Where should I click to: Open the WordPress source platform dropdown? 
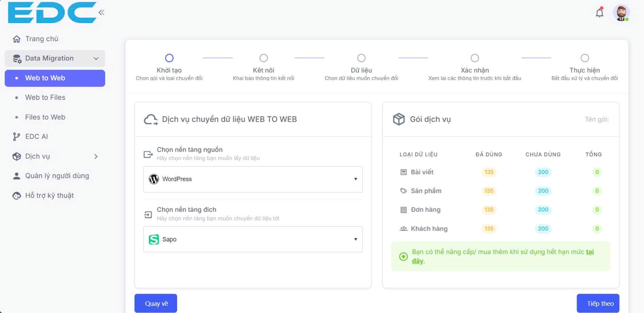[253, 179]
